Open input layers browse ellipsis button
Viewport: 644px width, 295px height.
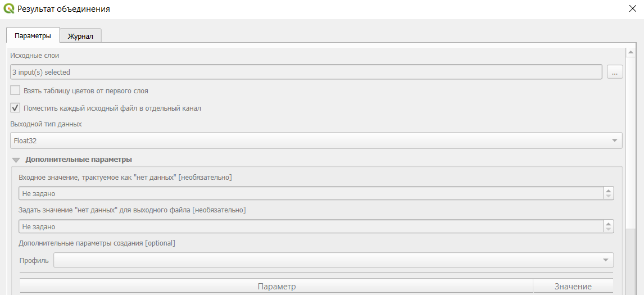(614, 72)
